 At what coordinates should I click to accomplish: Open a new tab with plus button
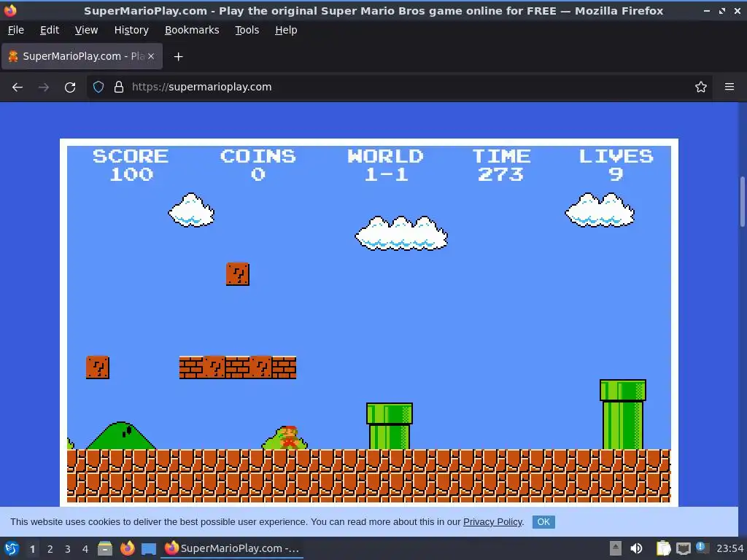click(178, 57)
